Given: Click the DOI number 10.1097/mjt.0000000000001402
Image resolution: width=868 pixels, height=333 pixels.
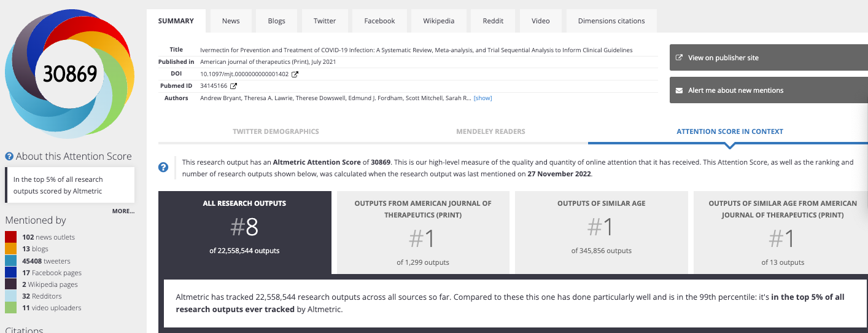Looking at the screenshot, I should pos(244,74).
